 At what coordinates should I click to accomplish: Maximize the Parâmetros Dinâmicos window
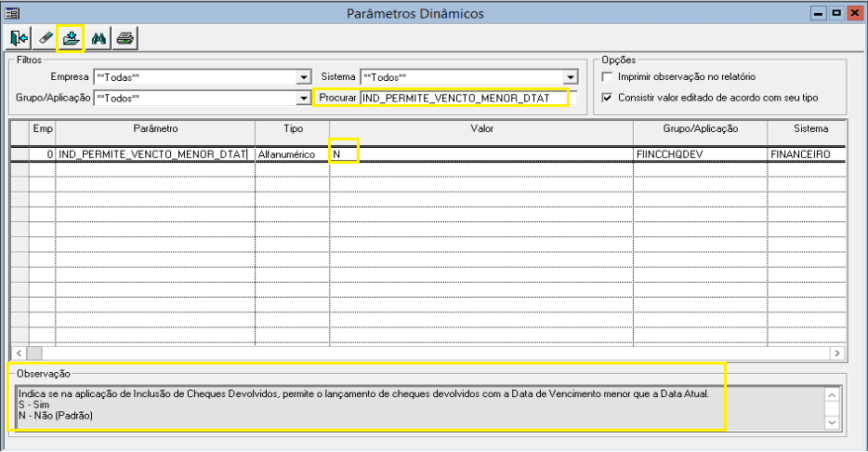pos(836,13)
